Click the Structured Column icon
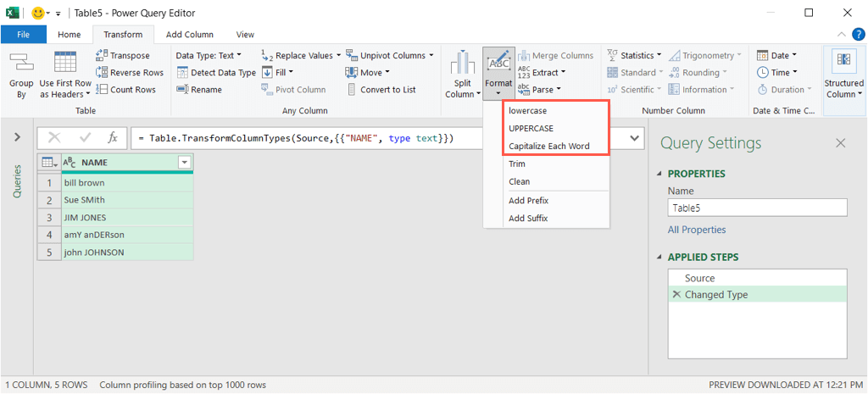This screenshot has width=868, height=394. (843, 61)
